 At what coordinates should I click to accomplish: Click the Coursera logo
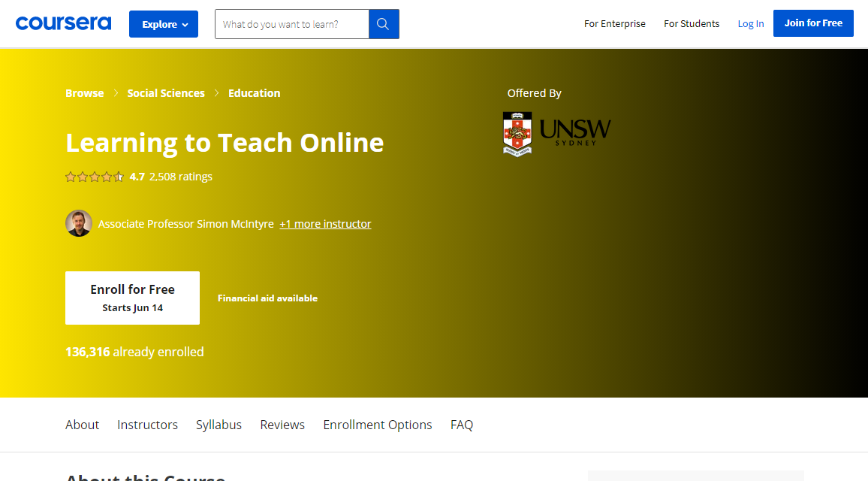pyautogui.click(x=63, y=23)
